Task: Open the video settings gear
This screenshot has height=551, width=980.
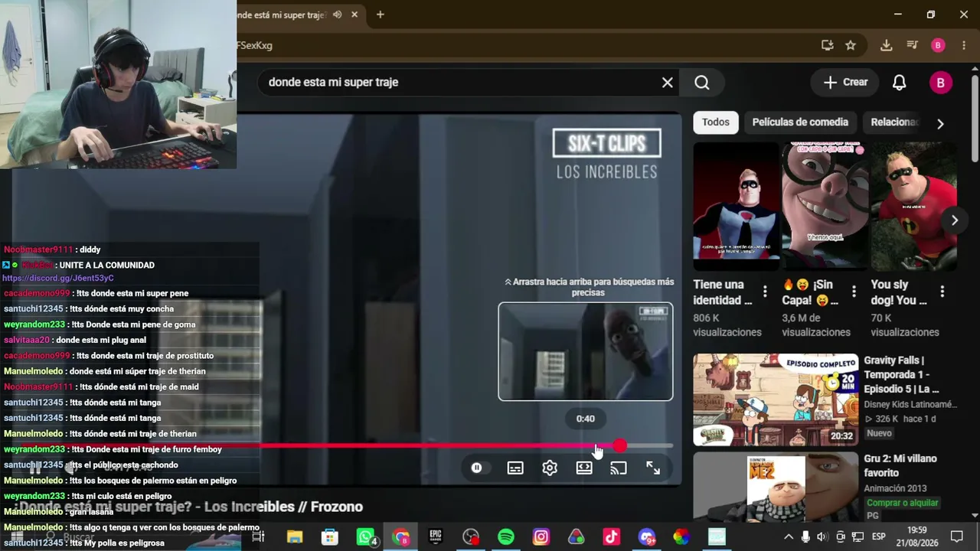Action: pyautogui.click(x=550, y=468)
